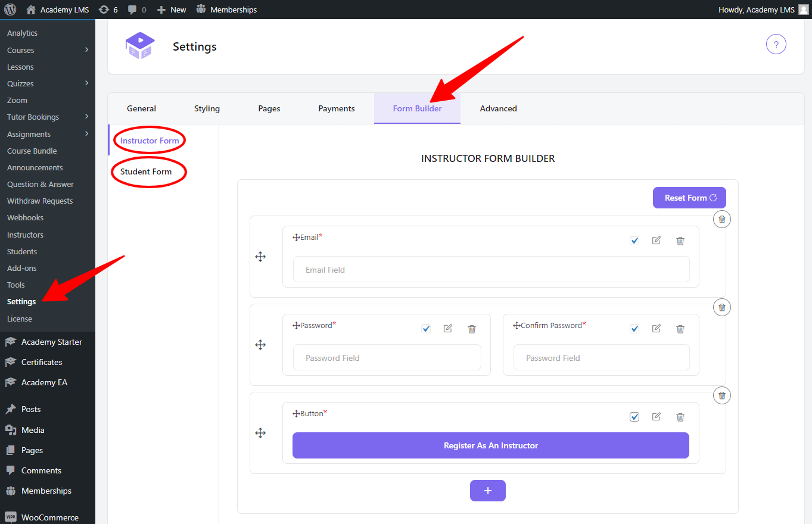This screenshot has height=524, width=812.
Task: Expand the Courses submenu arrow
Action: pos(87,50)
